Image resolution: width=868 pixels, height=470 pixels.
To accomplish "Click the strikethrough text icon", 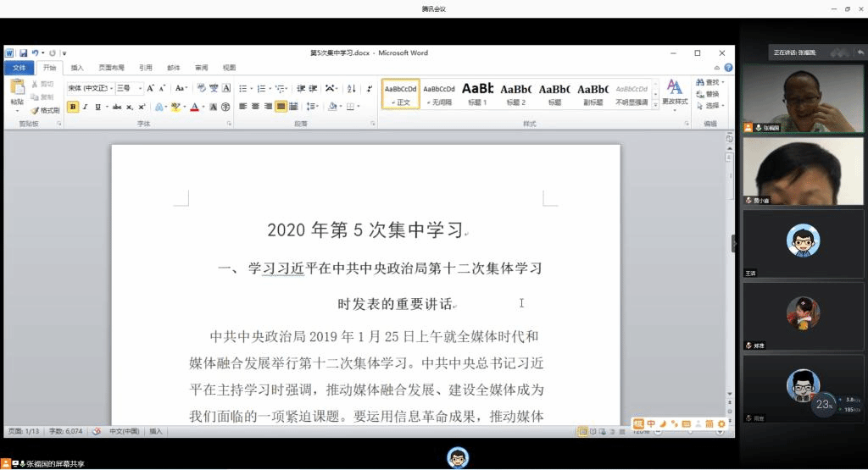I will 116,107.
